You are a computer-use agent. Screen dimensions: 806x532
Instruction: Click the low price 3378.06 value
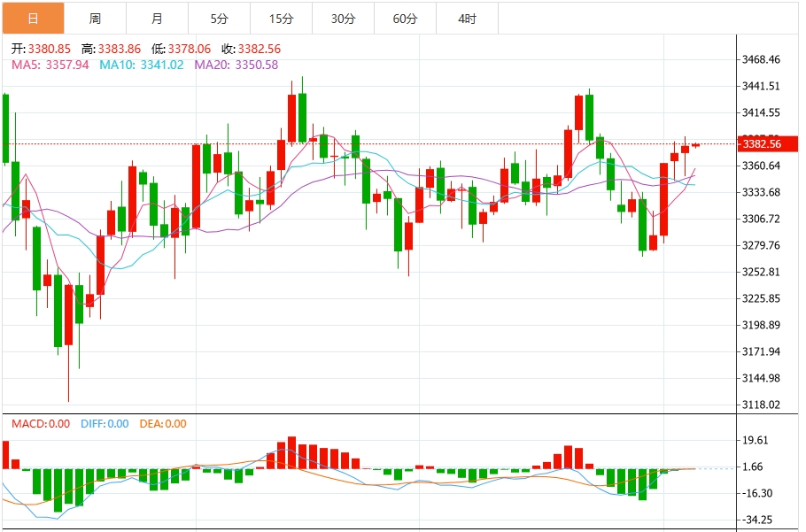[190, 49]
